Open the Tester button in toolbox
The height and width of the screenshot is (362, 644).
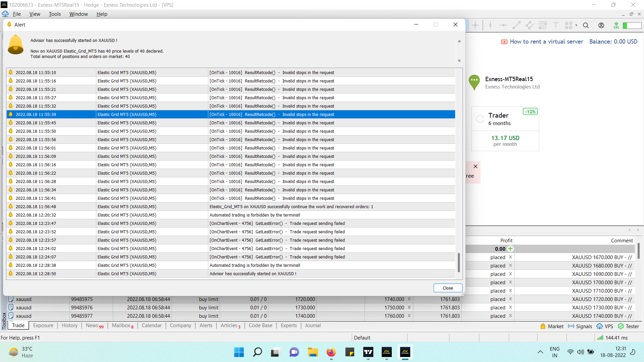pyautogui.click(x=629, y=326)
